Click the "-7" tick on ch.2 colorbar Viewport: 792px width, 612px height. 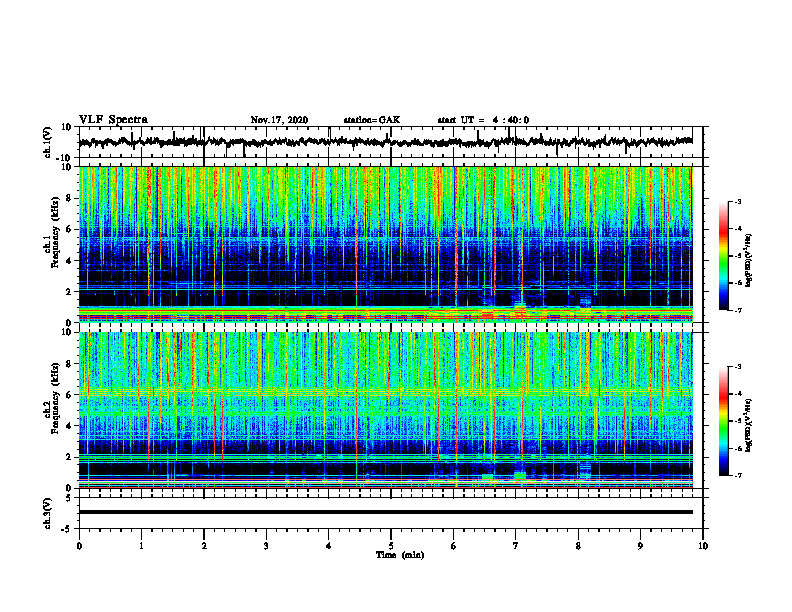(738, 475)
